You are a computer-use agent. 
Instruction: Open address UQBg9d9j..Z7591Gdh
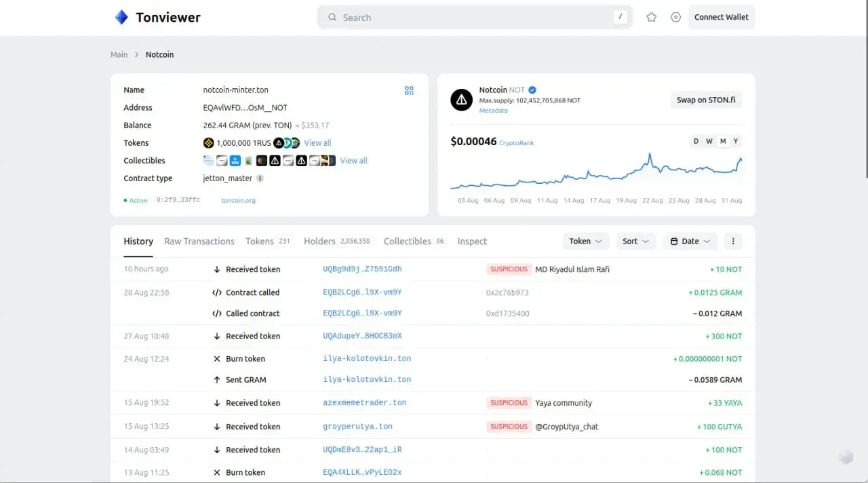(x=362, y=269)
